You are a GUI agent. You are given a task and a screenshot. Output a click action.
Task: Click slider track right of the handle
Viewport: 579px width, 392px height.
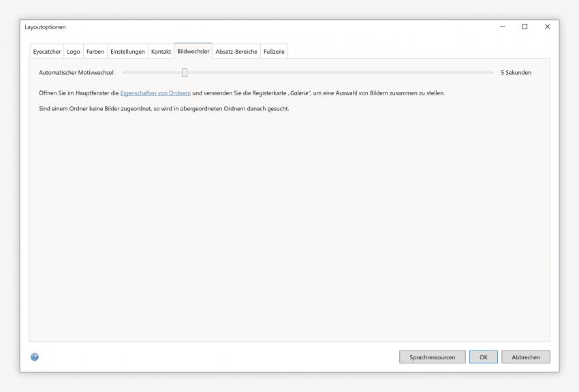click(341, 72)
